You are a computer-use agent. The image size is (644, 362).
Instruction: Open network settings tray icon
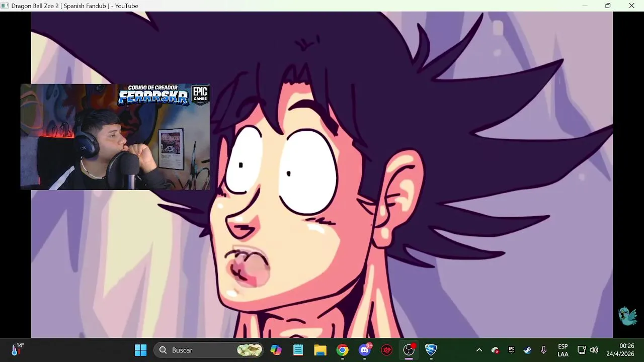[x=582, y=350]
